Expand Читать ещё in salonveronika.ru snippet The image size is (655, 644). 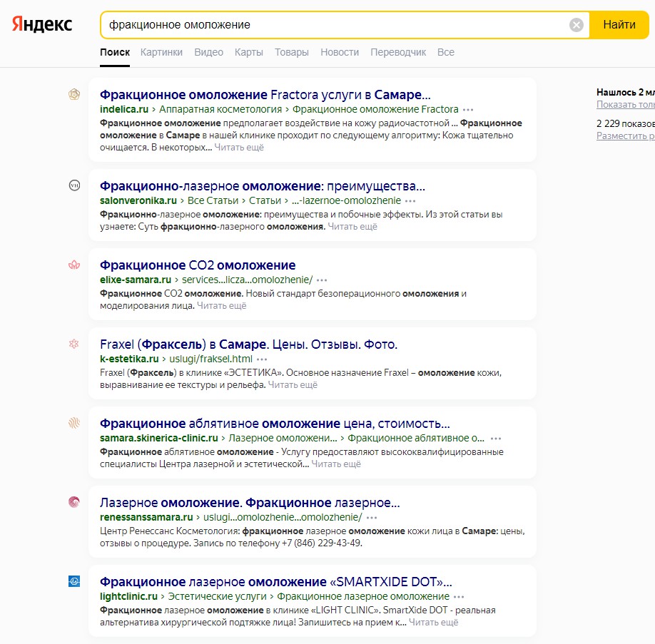(352, 226)
